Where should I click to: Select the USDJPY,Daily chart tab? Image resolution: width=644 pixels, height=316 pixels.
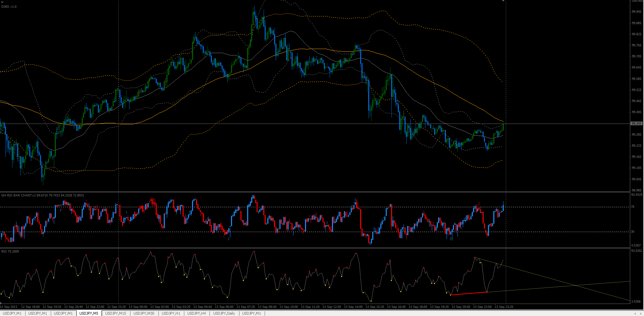pos(224,313)
